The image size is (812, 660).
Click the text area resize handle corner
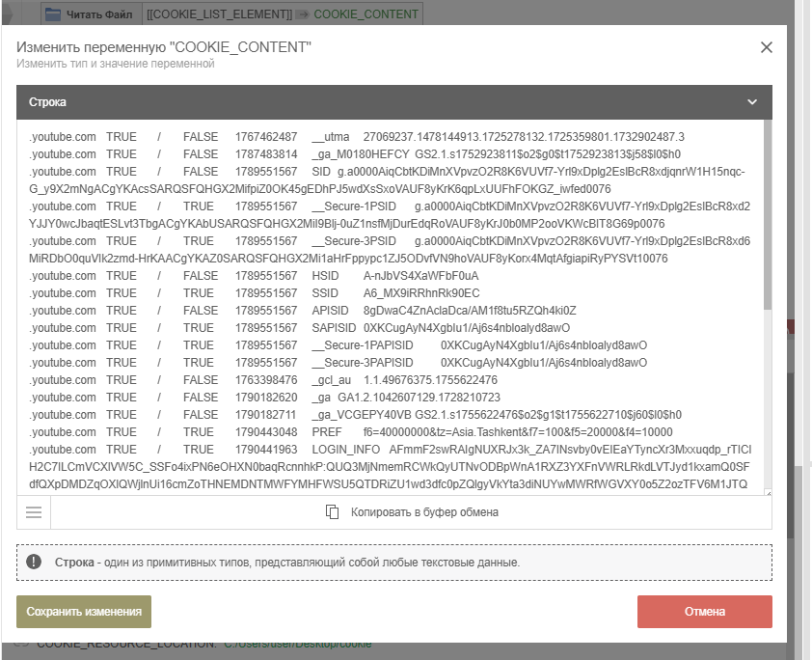pyautogui.click(x=768, y=493)
